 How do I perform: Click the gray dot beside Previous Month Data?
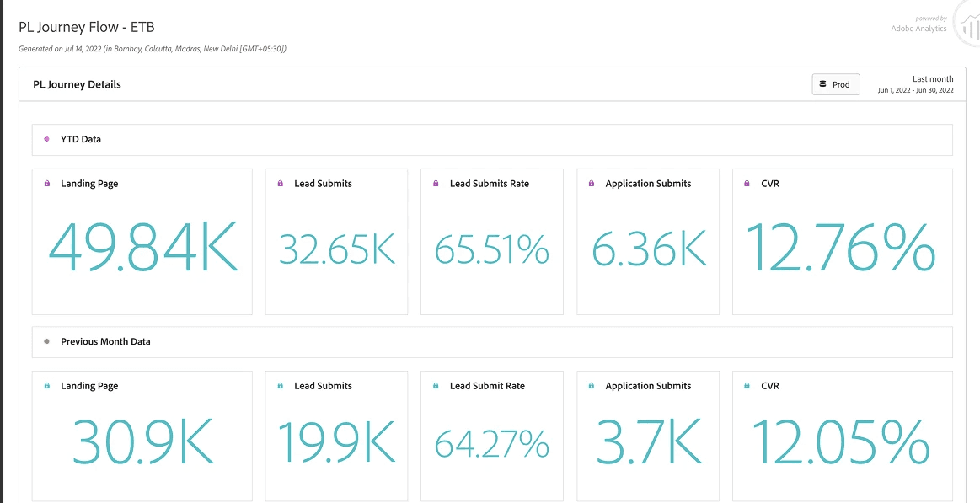coord(47,342)
